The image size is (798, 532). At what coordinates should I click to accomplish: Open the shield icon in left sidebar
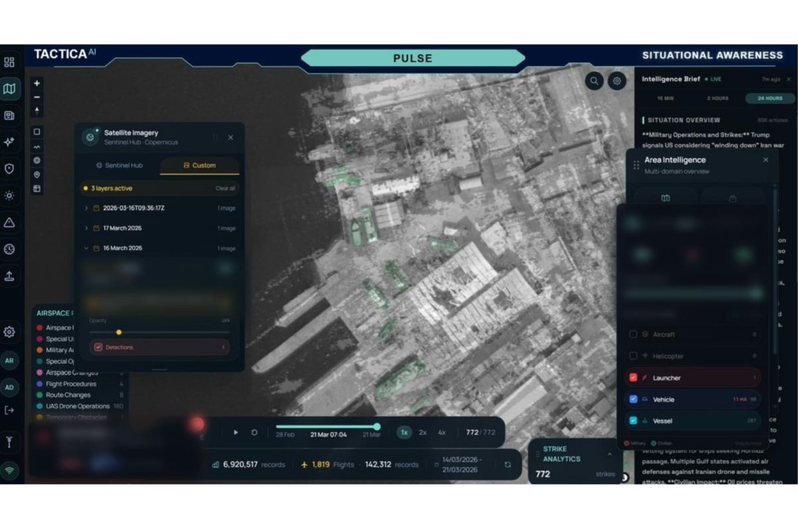9,169
